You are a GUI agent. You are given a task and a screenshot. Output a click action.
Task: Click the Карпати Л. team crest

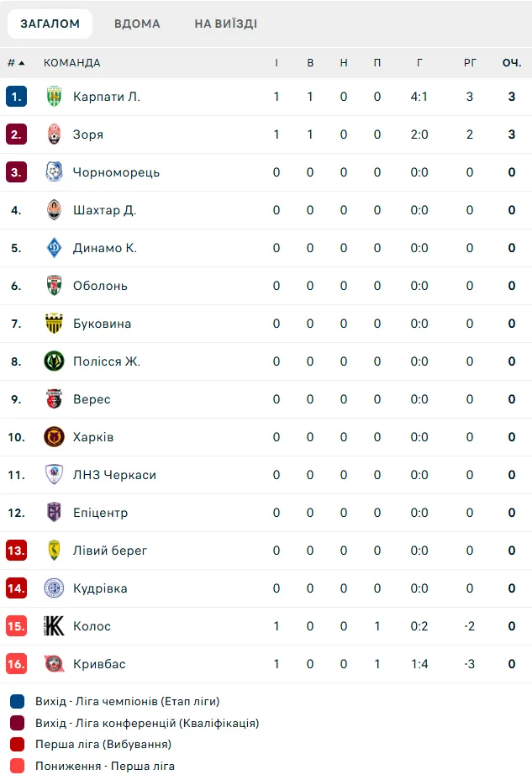(x=54, y=97)
